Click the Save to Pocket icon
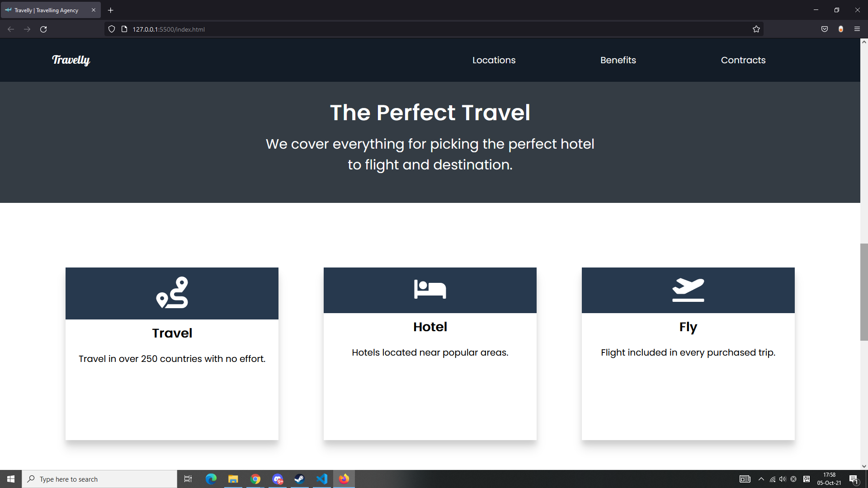This screenshot has height=488, width=868. (824, 29)
